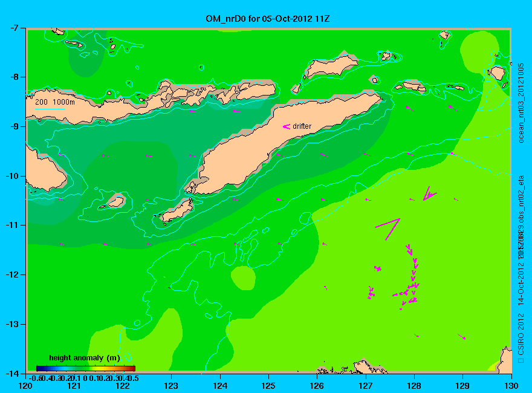The width and height of the screenshot is (532, 393).
Task: Click the cyan contour sample line under '200 1000m'
Action: 50,109
